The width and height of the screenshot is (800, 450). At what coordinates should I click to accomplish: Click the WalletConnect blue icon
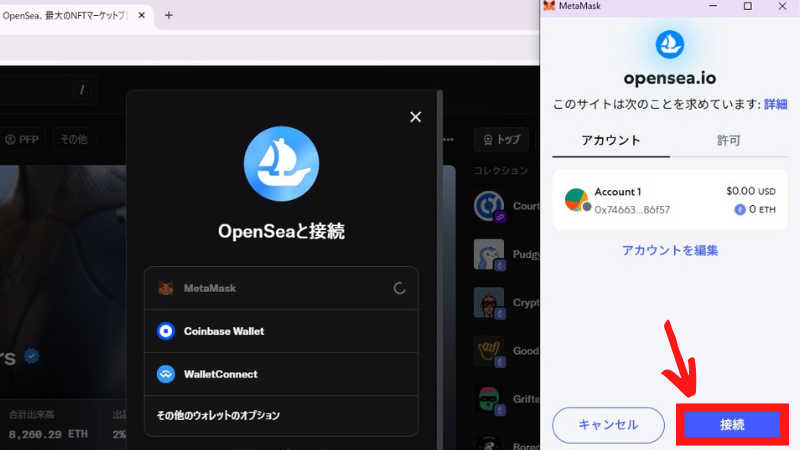[x=166, y=374]
